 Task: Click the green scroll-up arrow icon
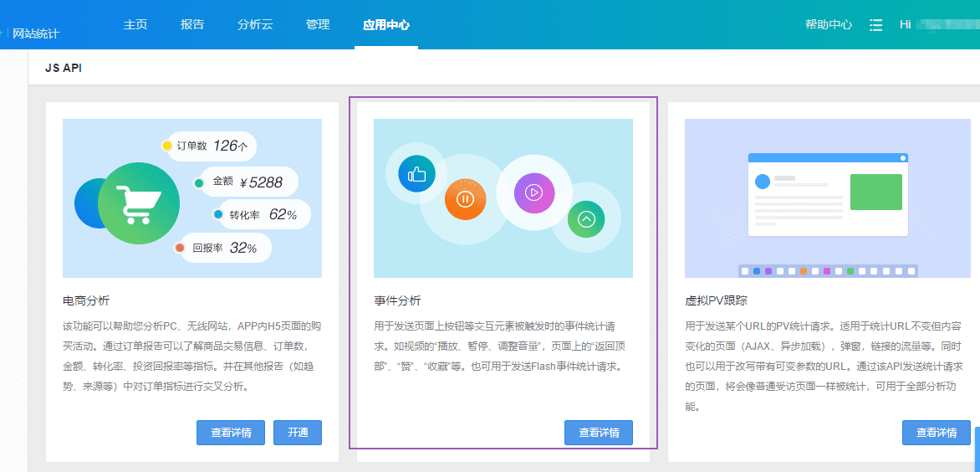click(586, 219)
